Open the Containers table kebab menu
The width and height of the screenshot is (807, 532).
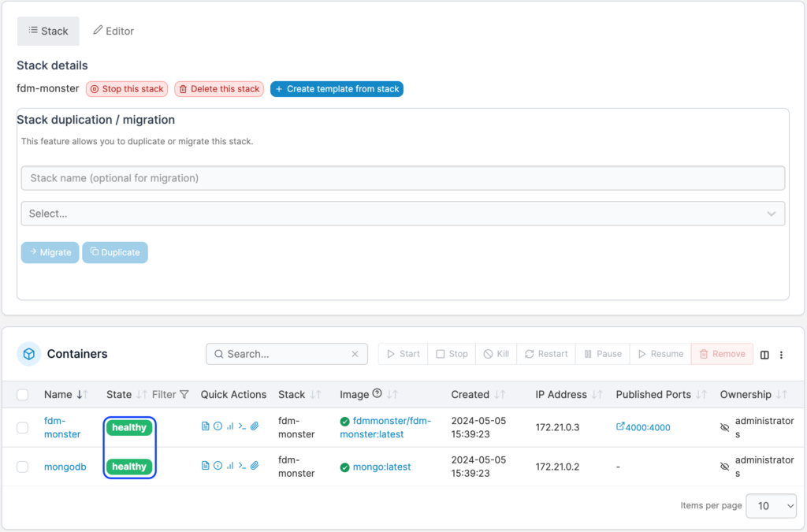(x=781, y=355)
